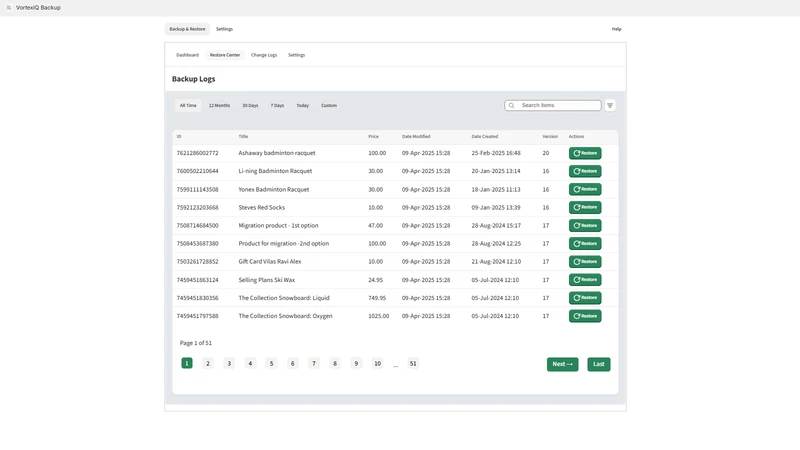Restore Steves Red Socks backup
This screenshot has width=800, height=450.
coord(585,207)
